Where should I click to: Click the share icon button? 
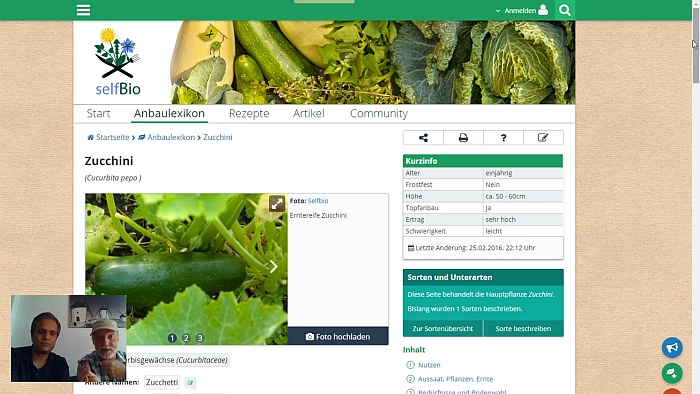(423, 138)
